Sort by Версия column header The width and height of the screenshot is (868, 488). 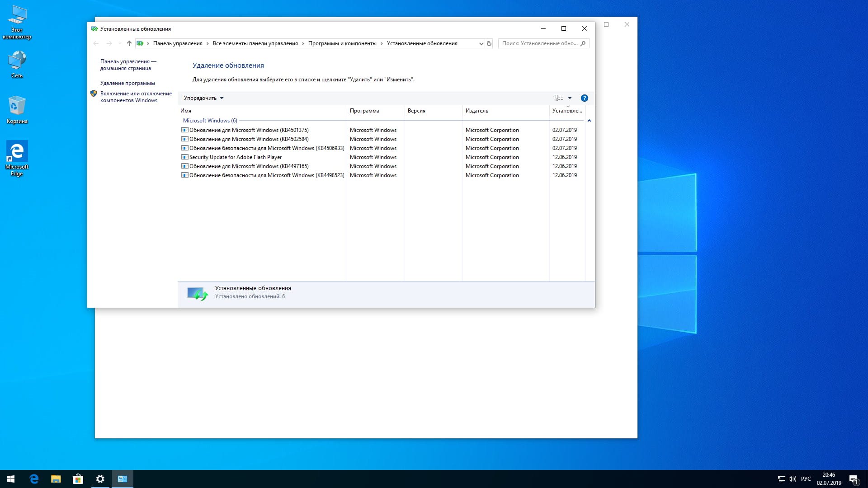pyautogui.click(x=434, y=111)
